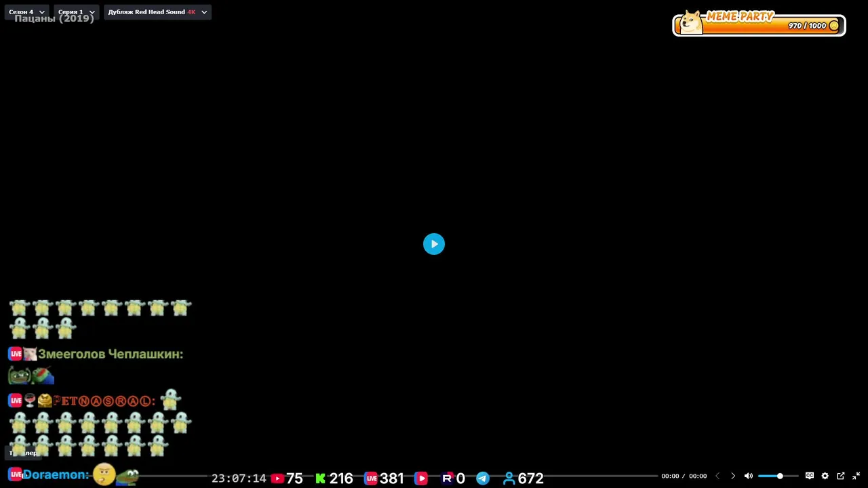
Task: Open Дубляж Red Head Sound audio dropdown
Action: click(157, 12)
